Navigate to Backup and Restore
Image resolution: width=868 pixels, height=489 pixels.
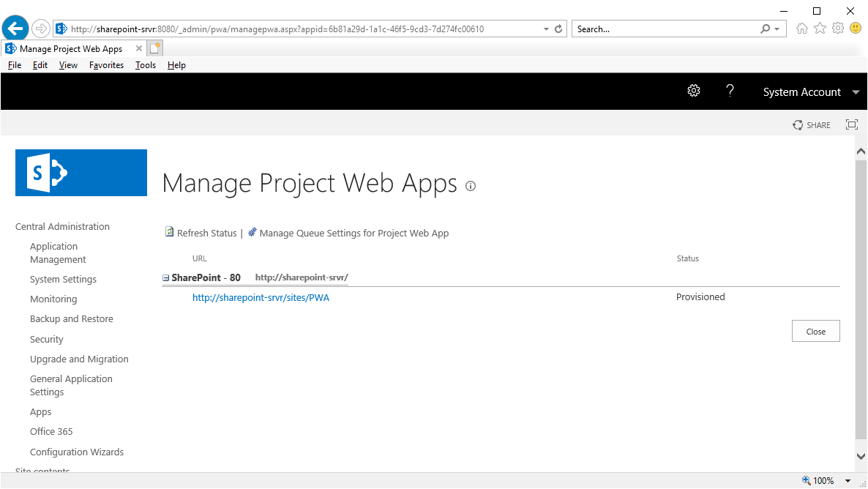tap(71, 318)
